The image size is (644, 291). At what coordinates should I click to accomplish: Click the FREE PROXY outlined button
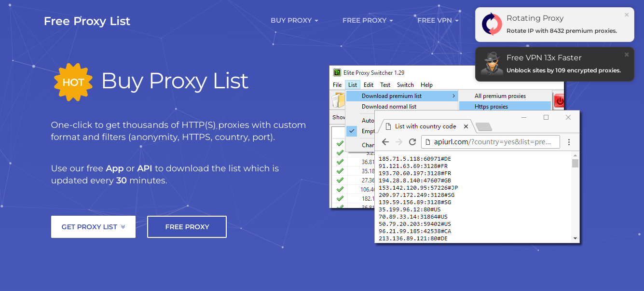[x=187, y=227]
